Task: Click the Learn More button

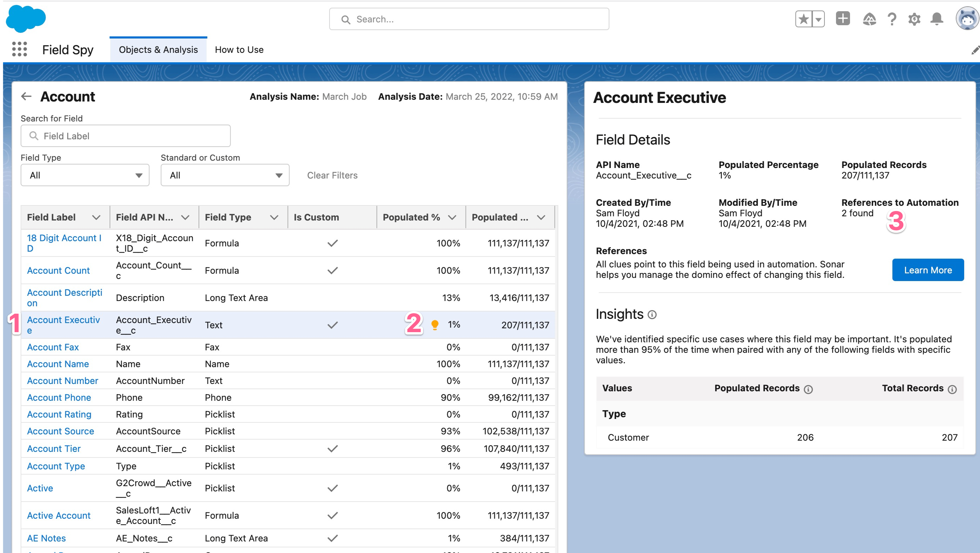Action: pyautogui.click(x=928, y=270)
